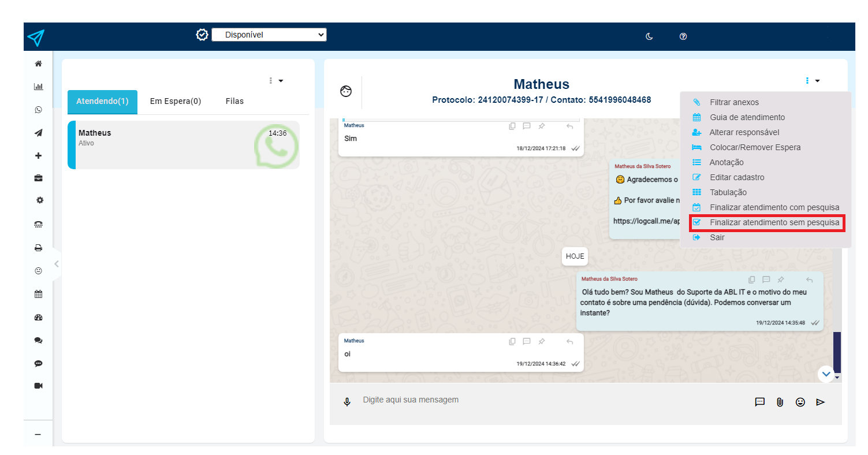Screen dimensions: 868x455
Task: Open the briefcase sidebar icon
Action: point(39,178)
